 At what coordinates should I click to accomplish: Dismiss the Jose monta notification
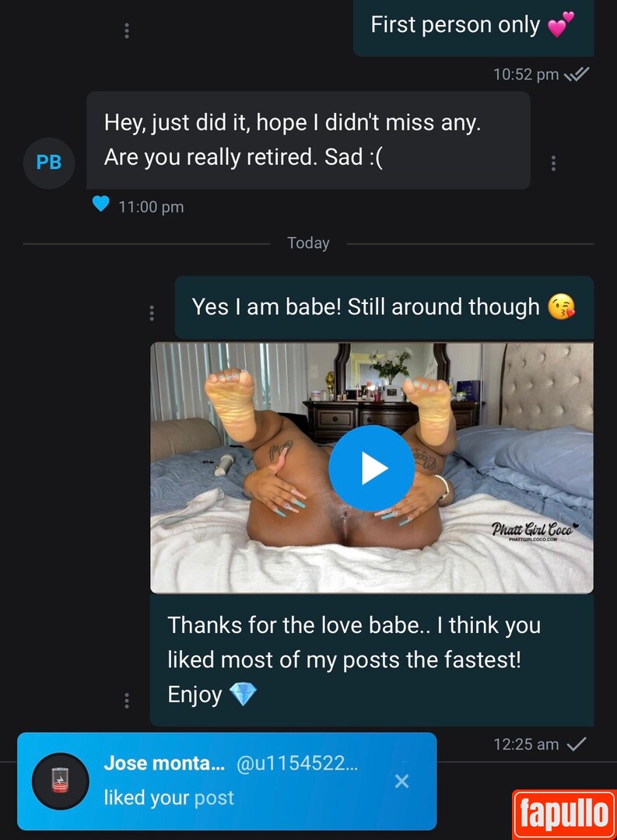point(401,781)
